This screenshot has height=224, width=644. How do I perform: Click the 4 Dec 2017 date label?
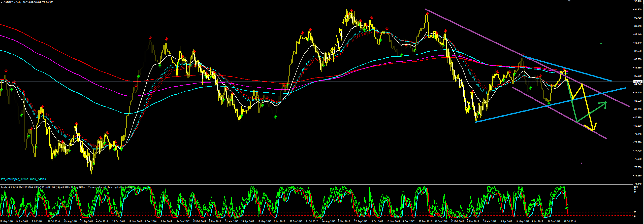tap(409, 221)
